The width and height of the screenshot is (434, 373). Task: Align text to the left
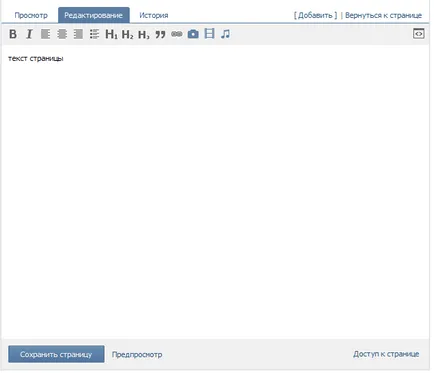tap(46, 34)
